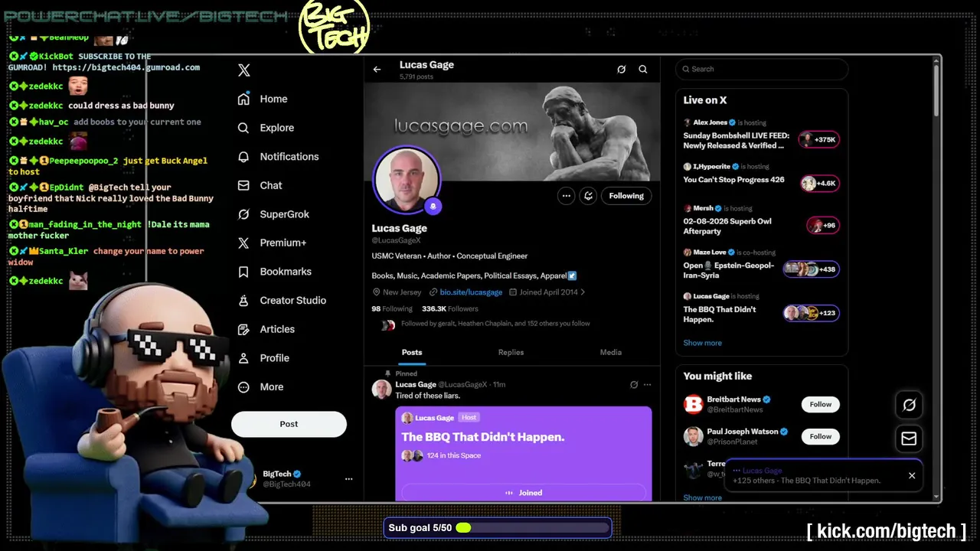Open the Explore page
The image size is (980, 551).
click(266, 128)
